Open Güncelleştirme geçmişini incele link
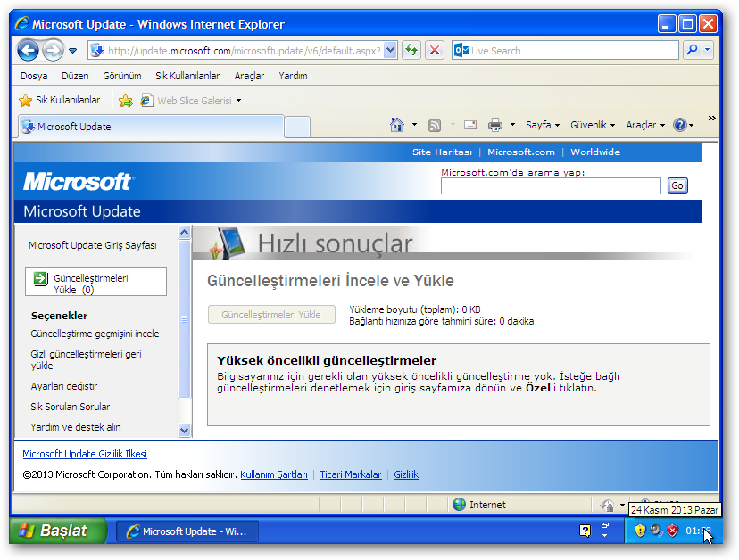Viewport: 739px width, 560px height. coord(95,334)
